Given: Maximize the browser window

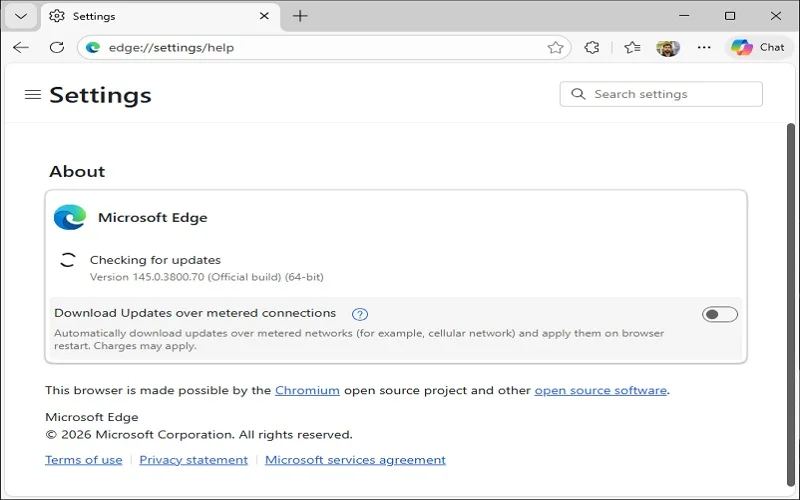Looking at the screenshot, I should [730, 16].
